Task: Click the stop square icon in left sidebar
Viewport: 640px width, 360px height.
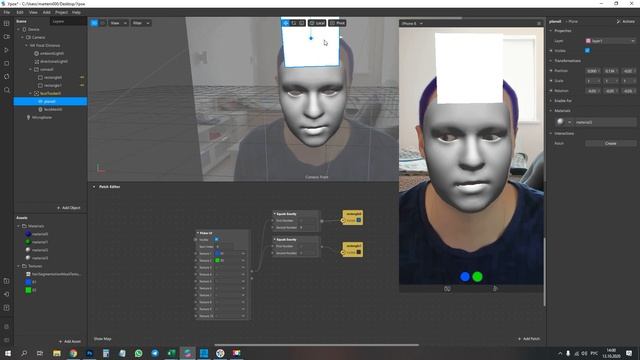Action: click(7, 63)
